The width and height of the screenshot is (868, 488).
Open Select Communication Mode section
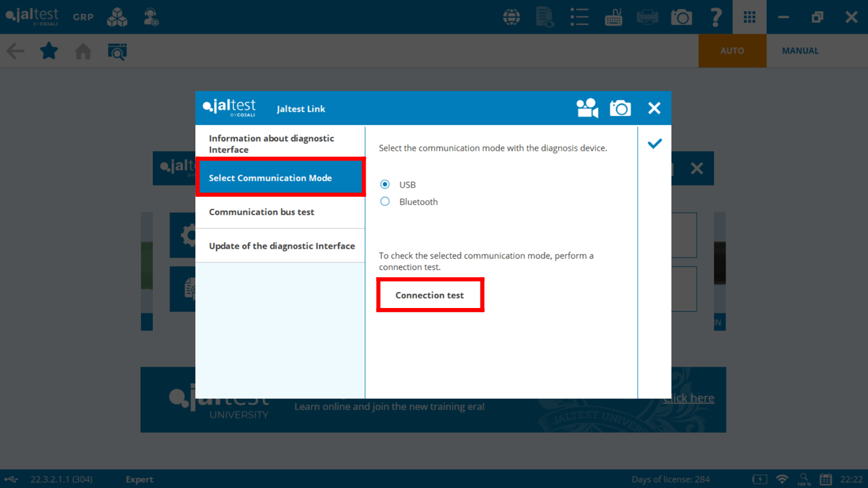[x=280, y=178]
